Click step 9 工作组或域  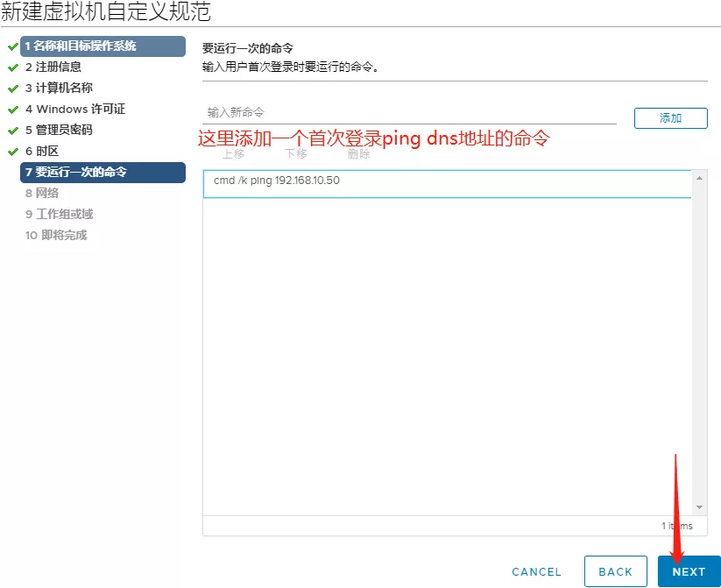click(59, 214)
